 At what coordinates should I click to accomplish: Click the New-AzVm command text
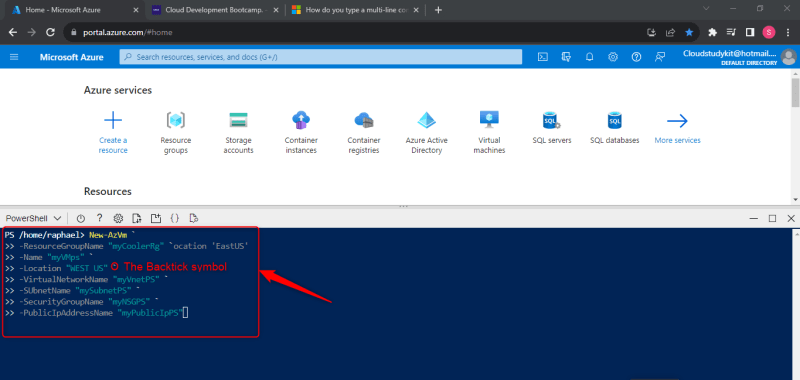pyautogui.click(x=108, y=235)
